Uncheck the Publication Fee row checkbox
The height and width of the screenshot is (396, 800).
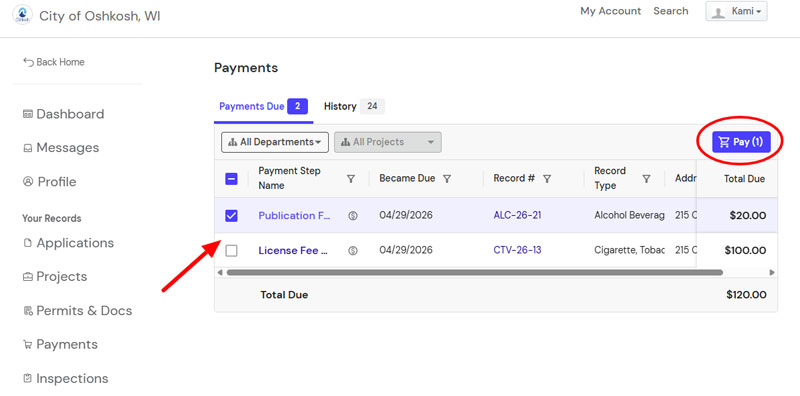(231, 216)
